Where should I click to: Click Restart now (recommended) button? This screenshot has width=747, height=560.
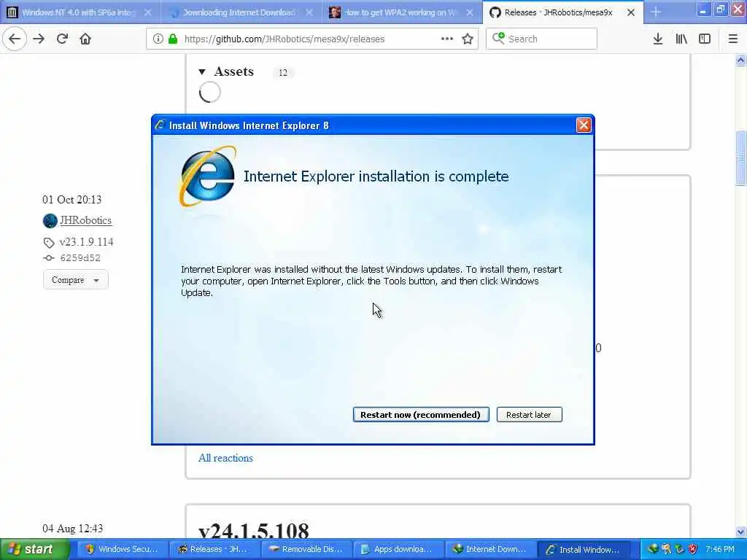click(x=421, y=415)
